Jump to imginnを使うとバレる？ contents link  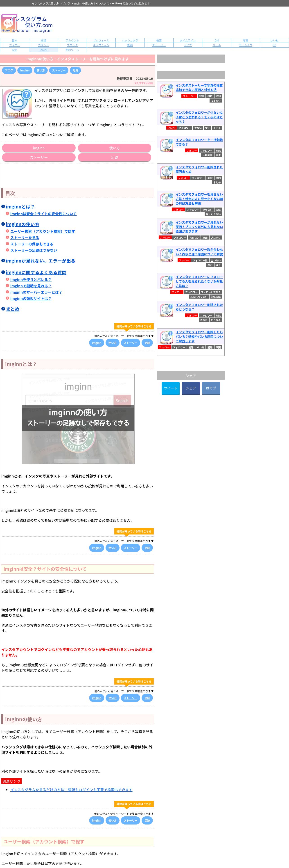point(31,280)
